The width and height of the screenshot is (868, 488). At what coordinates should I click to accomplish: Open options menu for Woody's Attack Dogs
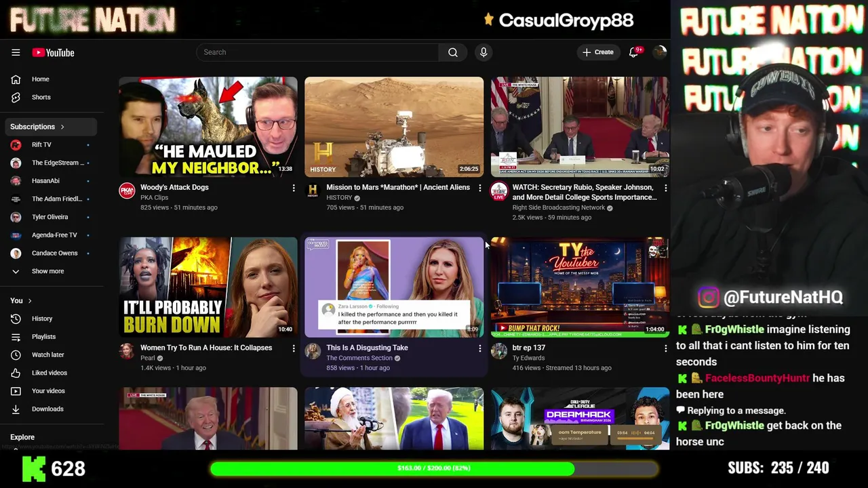pos(294,188)
